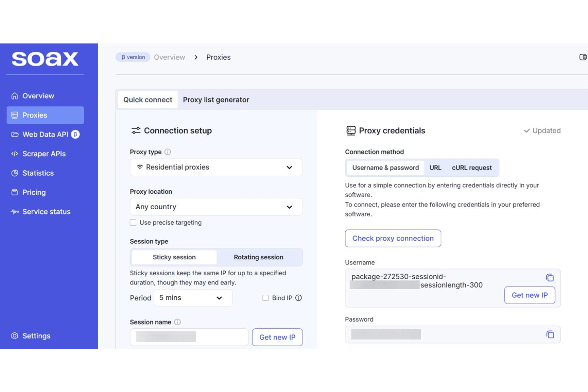
Task: Switch to Proxy list generator tab
Action: tap(216, 100)
